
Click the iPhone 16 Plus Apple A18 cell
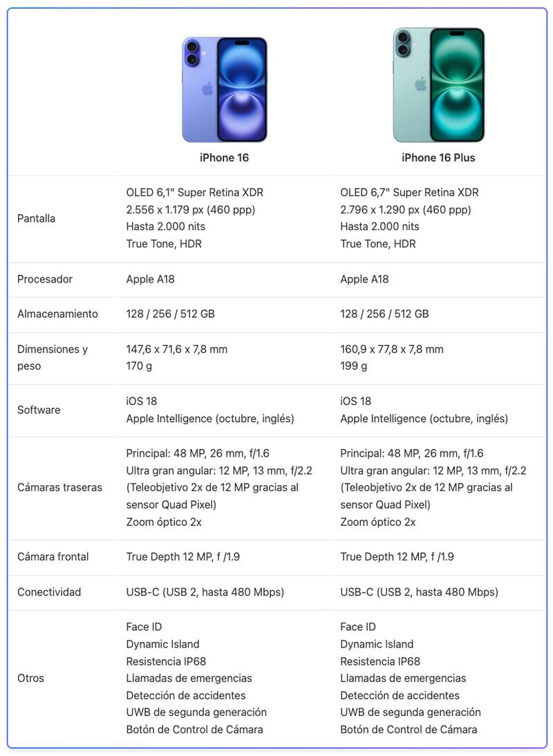(x=364, y=279)
